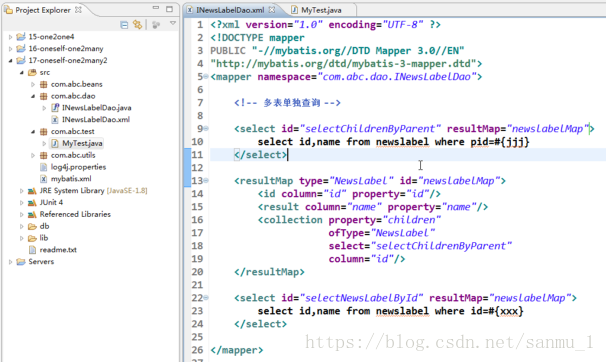Select the INewsLabelDao.xml editor tab

[230, 10]
